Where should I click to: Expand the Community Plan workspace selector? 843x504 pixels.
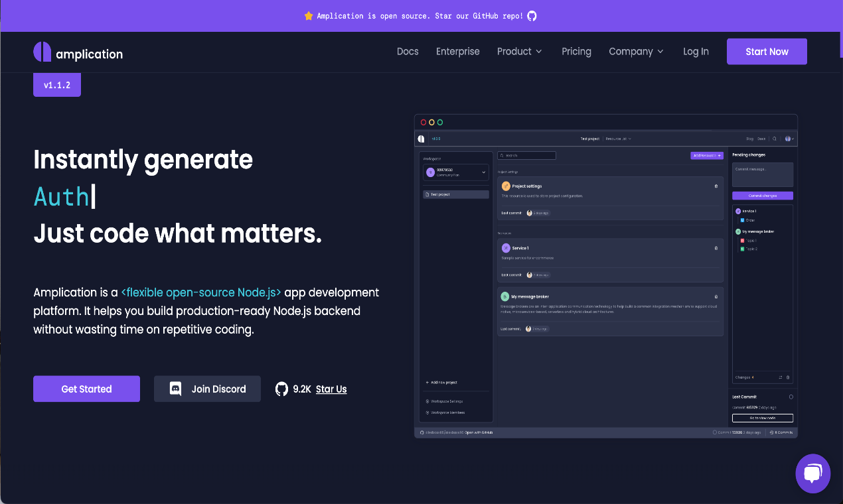point(484,172)
